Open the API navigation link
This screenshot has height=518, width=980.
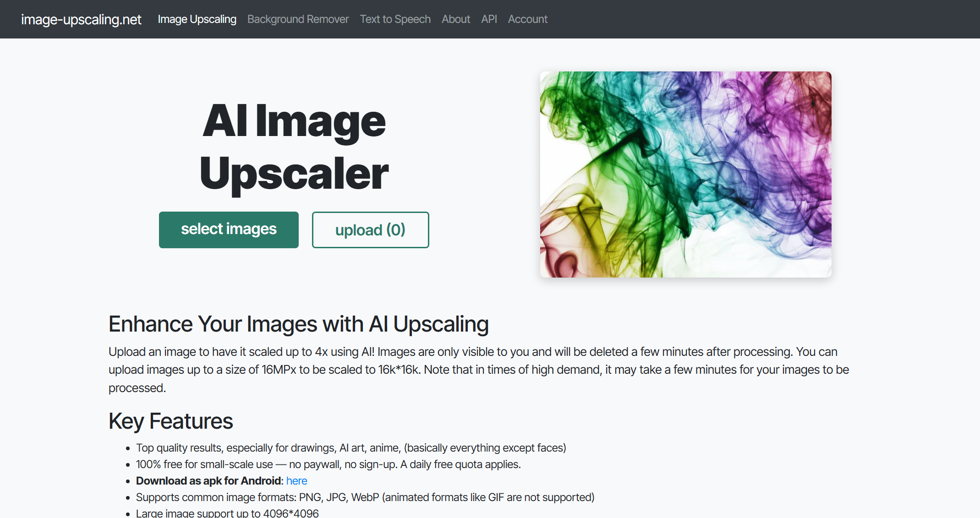coord(489,19)
